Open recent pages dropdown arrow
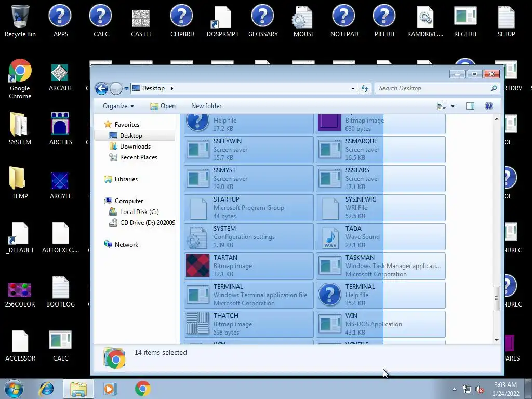Image resolution: width=532 pixels, height=399 pixels. (126, 89)
